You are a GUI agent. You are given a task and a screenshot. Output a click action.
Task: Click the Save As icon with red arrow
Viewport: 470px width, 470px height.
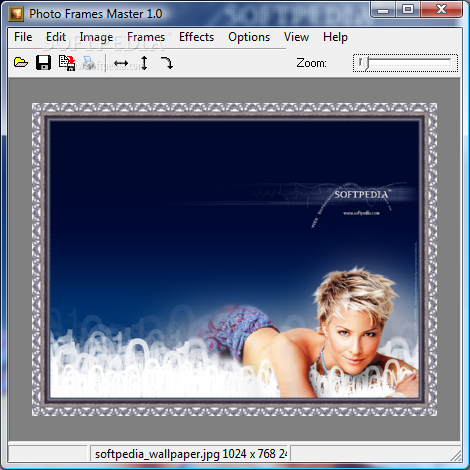pyautogui.click(x=67, y=63)
